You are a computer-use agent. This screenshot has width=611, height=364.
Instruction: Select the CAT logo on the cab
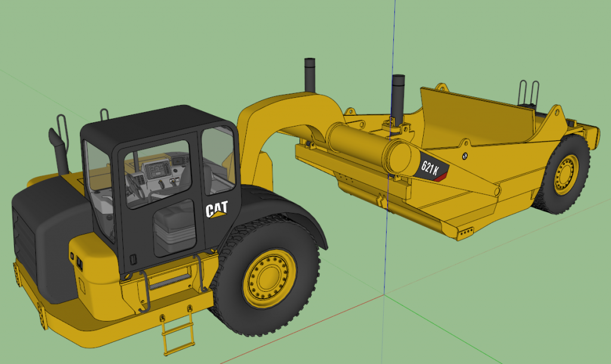217,209
